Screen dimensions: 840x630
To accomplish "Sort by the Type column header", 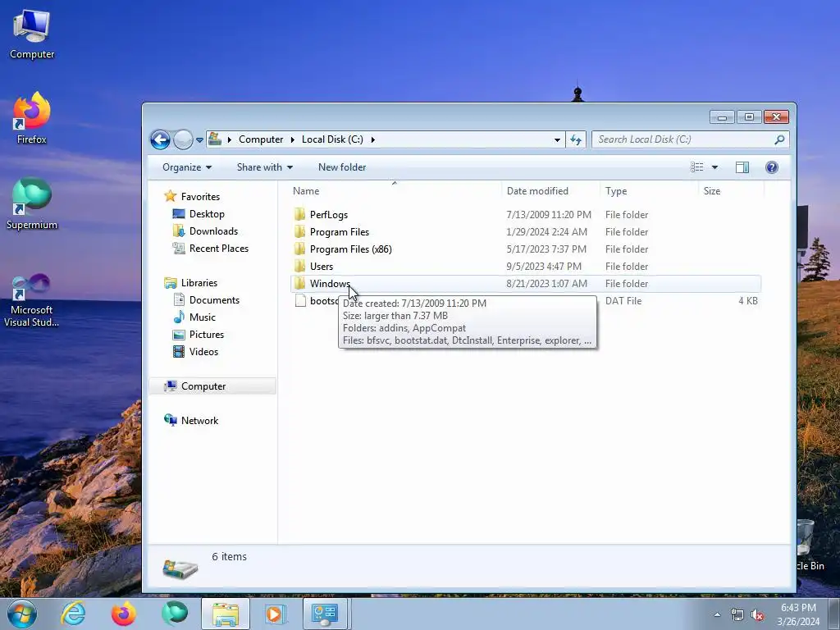I will [616, 190].
